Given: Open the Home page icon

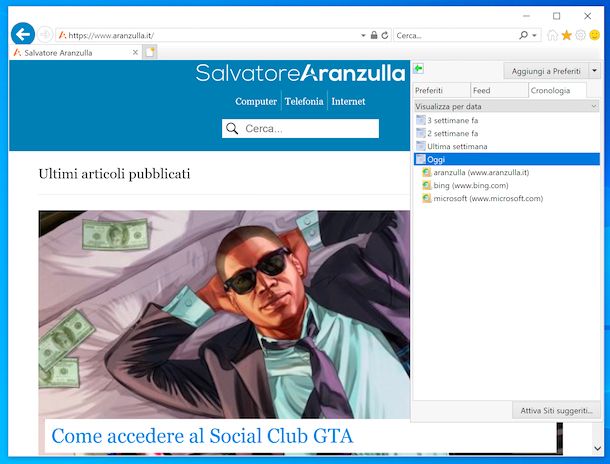Looking at the screenshot, I should click(x=552, y=35).
